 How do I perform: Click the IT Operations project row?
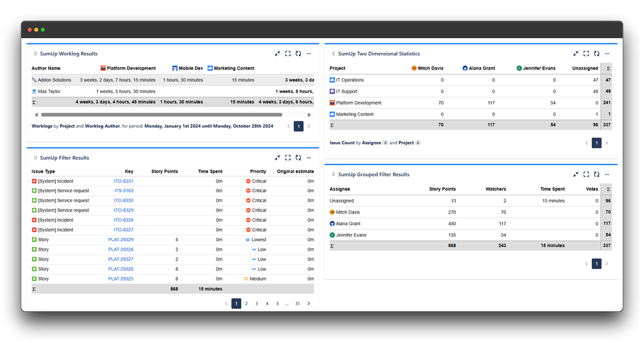click(x=470, y=80)
